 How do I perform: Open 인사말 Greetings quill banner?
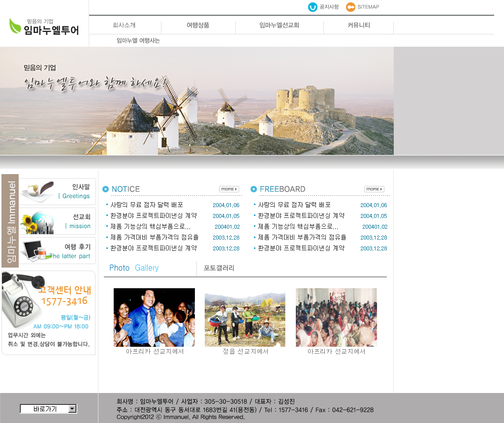click(x=57, y=191)
